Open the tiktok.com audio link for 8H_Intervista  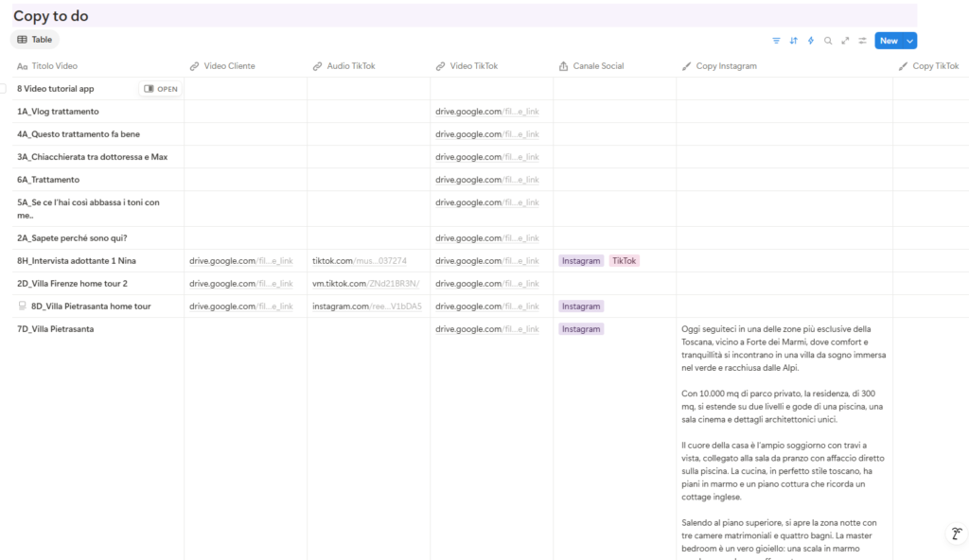(x=359, y=261)
